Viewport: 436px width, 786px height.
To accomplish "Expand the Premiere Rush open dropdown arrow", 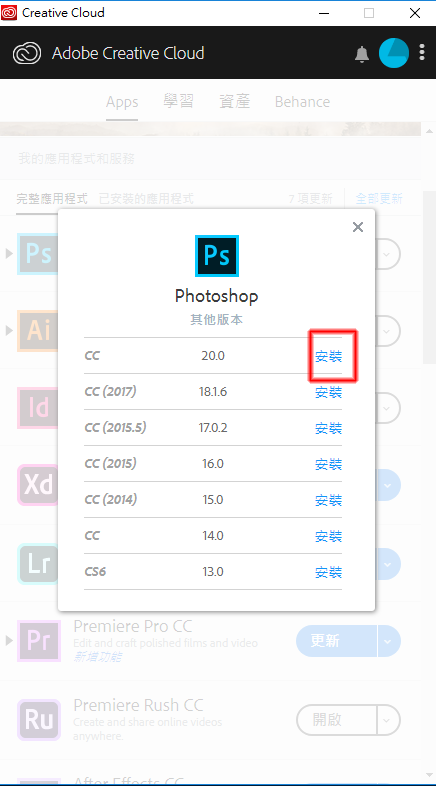I will [387, 720].
